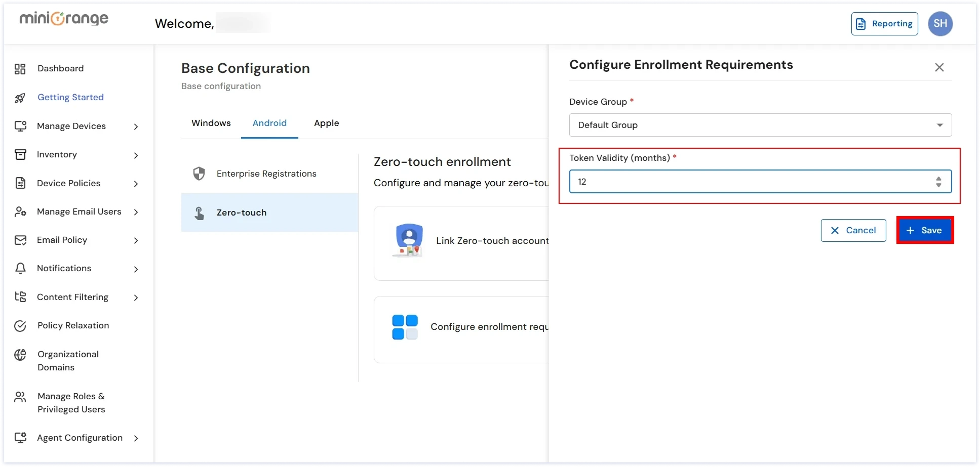Switch to the Windows tab
980x467 pixels.
[211, 123]
